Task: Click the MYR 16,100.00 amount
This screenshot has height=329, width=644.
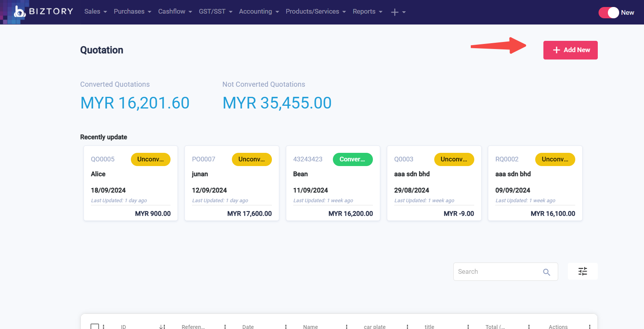Action: [x=553, y=213]
